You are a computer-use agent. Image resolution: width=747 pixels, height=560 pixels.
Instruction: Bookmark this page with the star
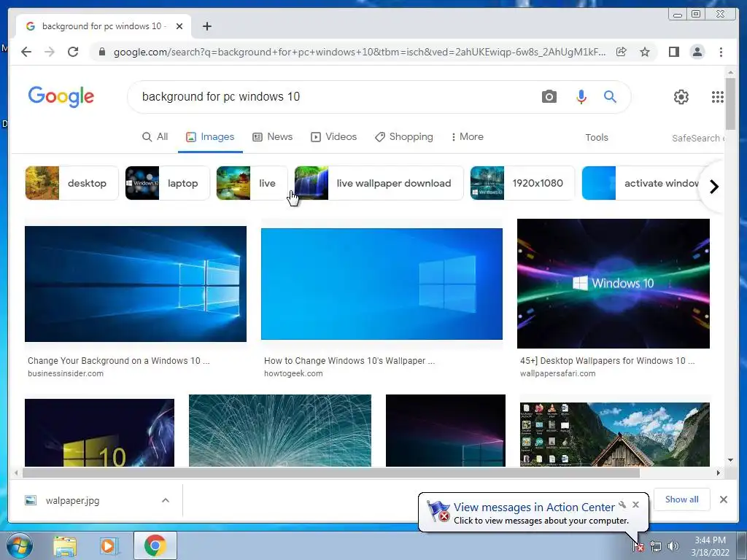pos(645,52)
